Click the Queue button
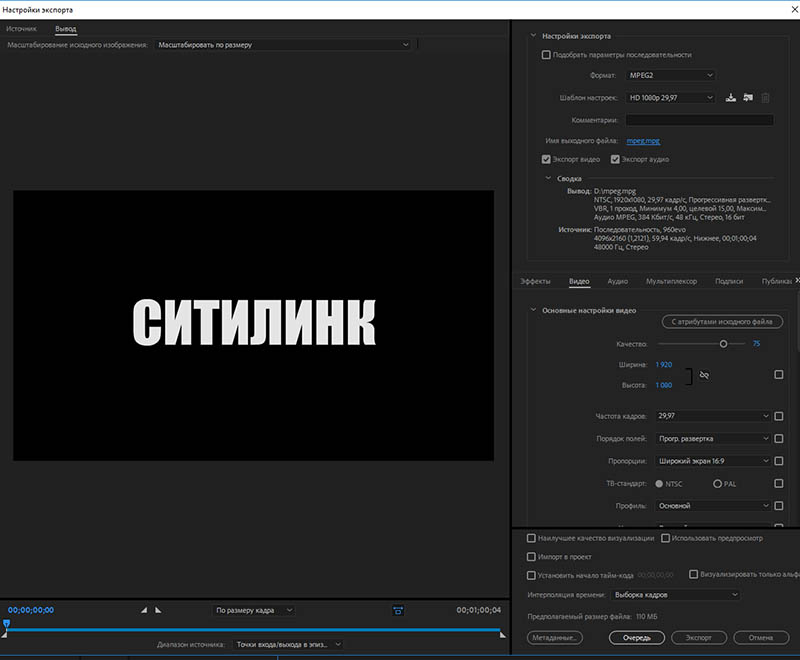This screenshot has height=660, width=800. tap(637, 638)
